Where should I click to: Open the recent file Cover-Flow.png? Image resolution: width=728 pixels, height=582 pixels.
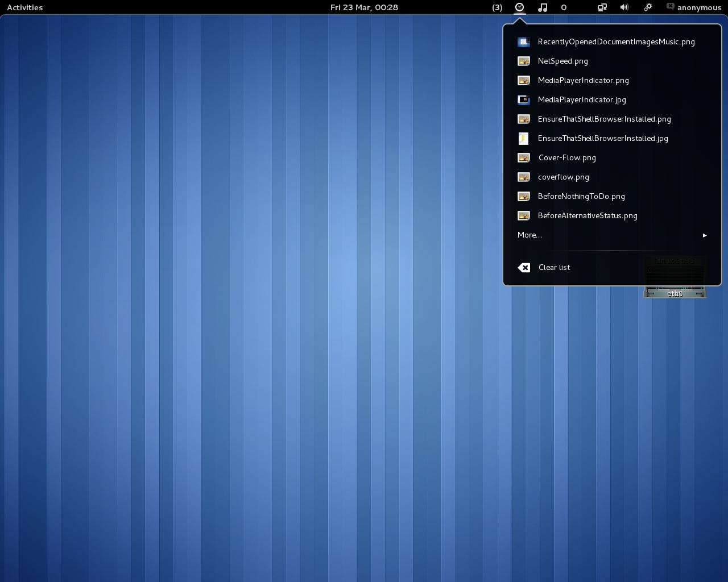[x=612, y=158]
